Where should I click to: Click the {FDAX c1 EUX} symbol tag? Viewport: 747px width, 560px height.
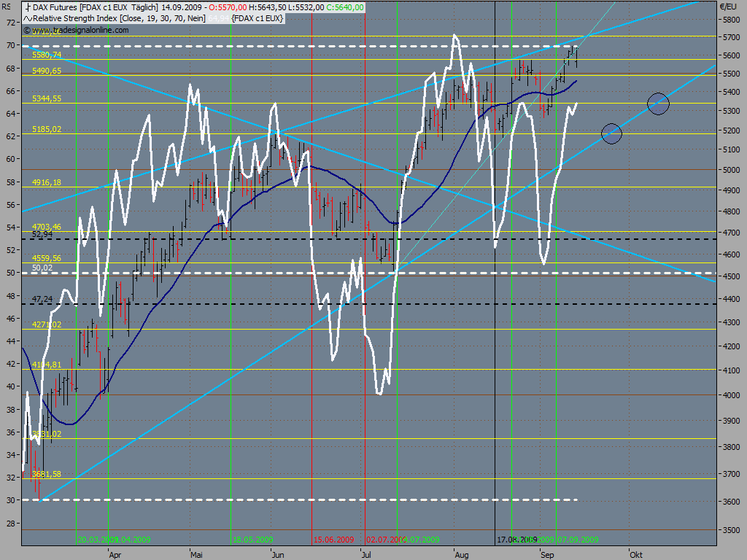coord(258,18)
